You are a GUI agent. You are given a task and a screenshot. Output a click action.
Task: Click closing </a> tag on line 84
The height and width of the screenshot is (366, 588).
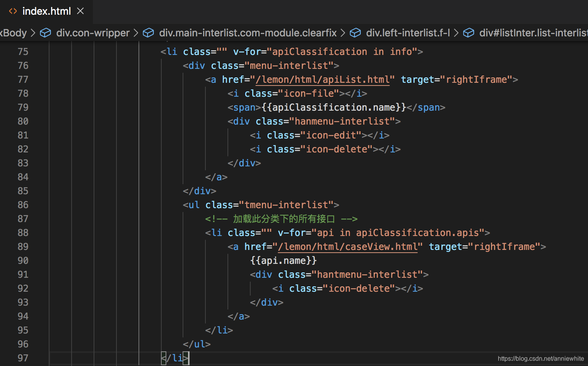pyautogui.click(x=216, y=177)
